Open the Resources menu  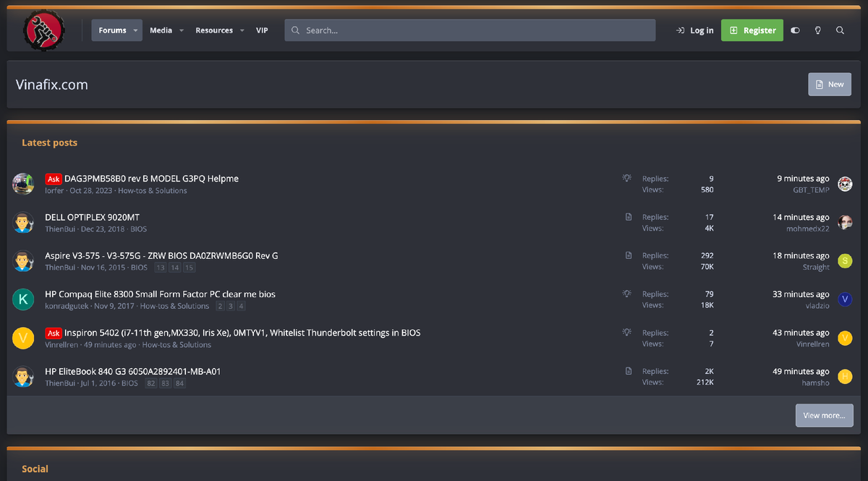pyautogui.click(x=214, y=30)
